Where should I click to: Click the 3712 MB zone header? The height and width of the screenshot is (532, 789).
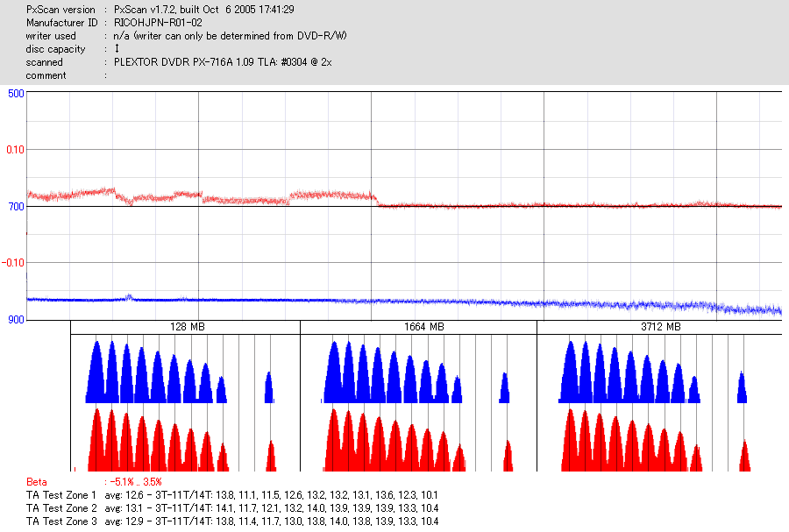(x=659, y=327)
